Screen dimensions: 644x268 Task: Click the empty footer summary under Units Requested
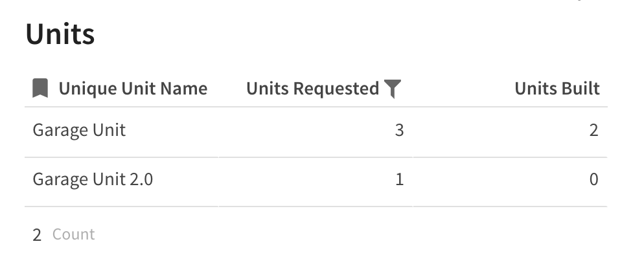tap(316, 234)
